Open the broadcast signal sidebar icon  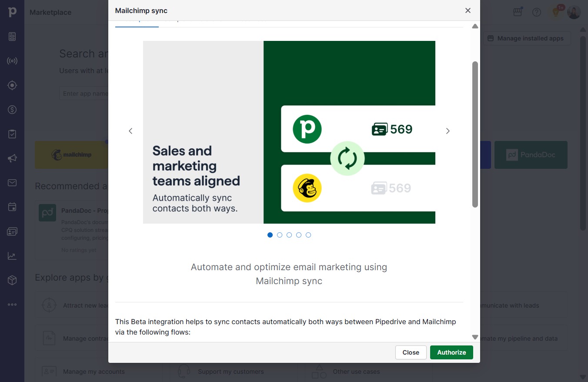click(12, 61)
